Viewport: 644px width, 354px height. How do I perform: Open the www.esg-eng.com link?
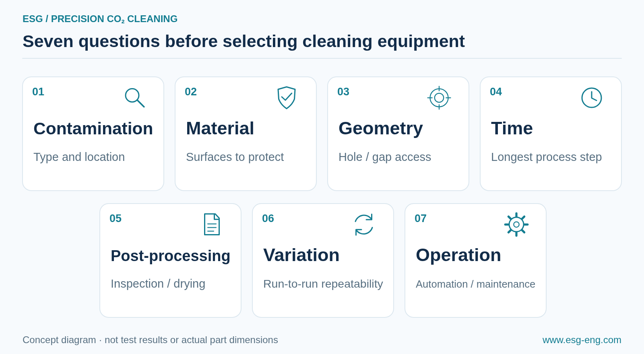point(582,340)
